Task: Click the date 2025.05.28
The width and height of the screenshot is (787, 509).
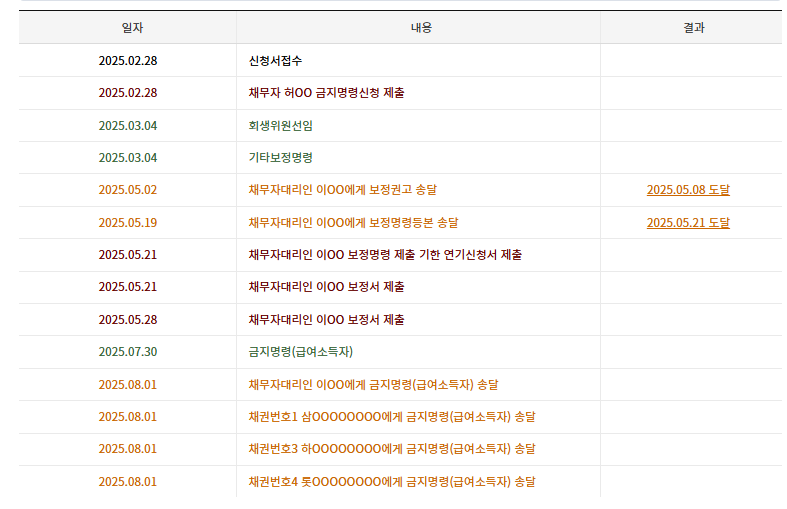Action: click(128, 319)
